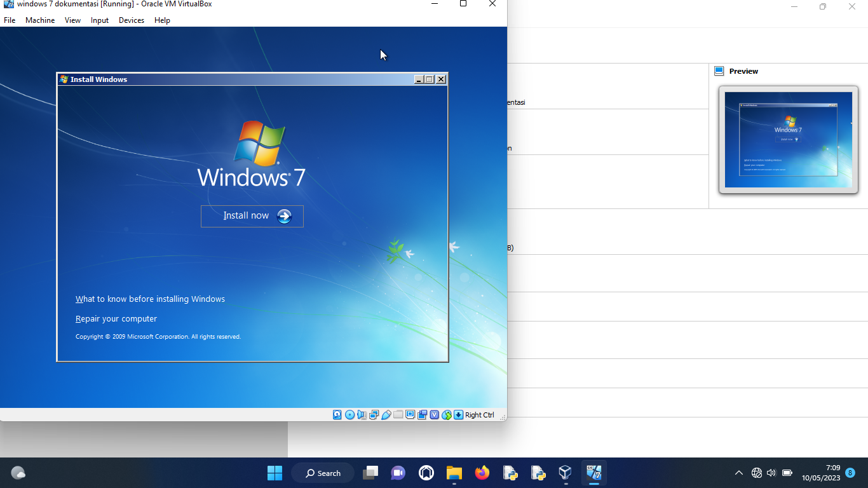The width and height of the screenshot is (868, 488).
Task: Click the Install Windows title text
Action: (98, 79)
